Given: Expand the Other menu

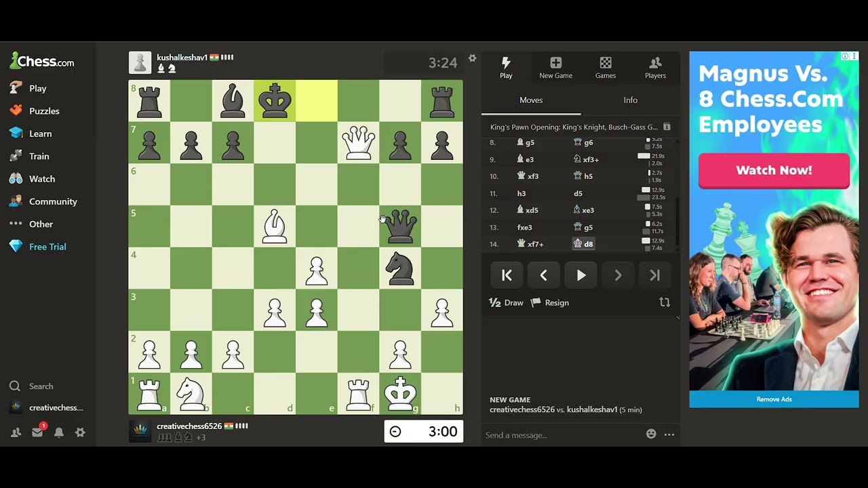Looking at the screenshot, I should pyautogui.click(x=31, y=224).
